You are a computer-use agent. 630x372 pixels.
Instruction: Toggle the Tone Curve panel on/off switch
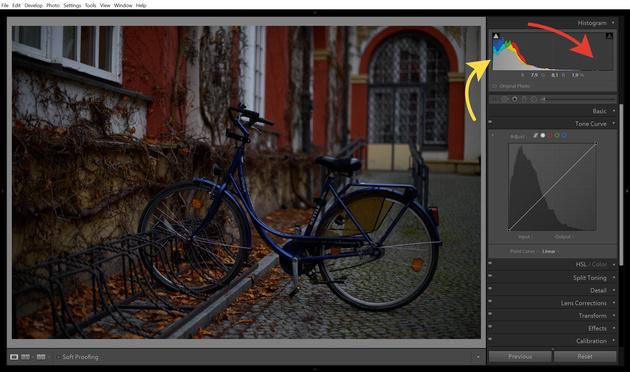coord(490,122)
